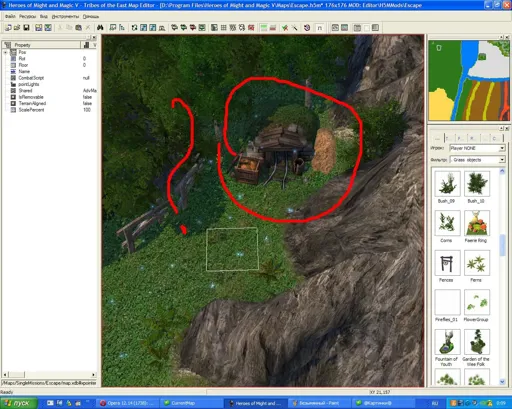Viewport: 512px width, 409px height.
Task: Click the black floppy disk Save icon
Action: pos(26,28)
